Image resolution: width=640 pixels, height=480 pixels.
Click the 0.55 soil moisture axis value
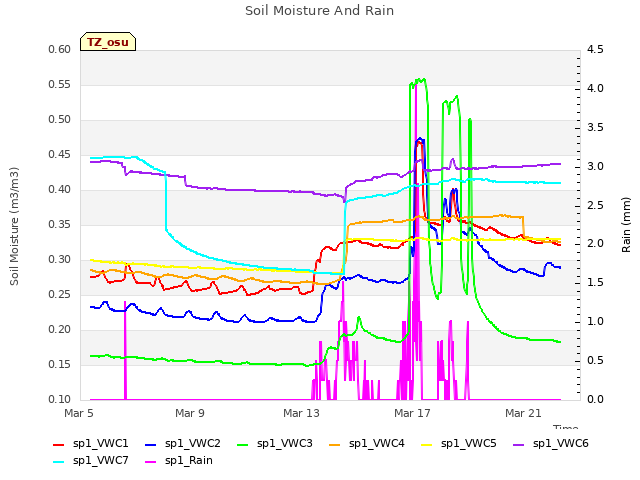[x=60, y=84]
